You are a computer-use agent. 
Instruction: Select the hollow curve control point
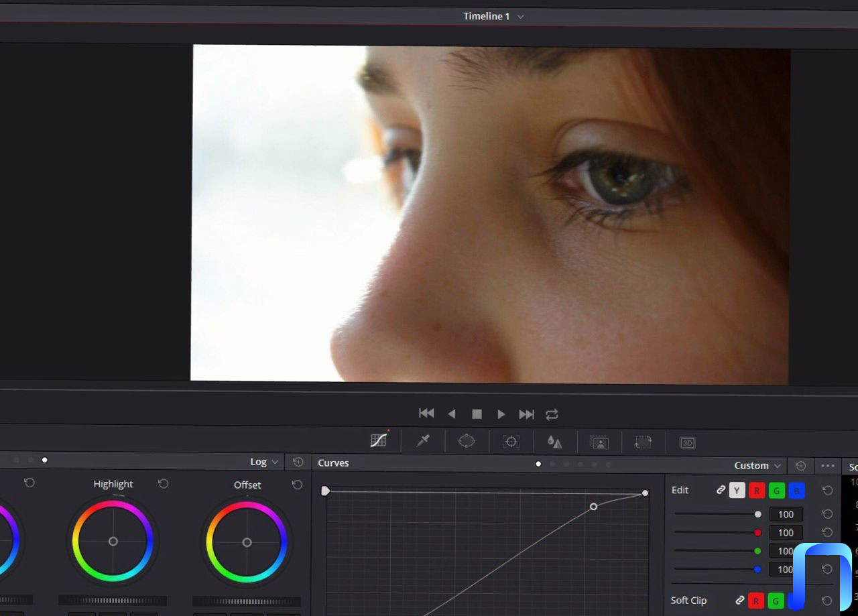(x=593, y=507)
